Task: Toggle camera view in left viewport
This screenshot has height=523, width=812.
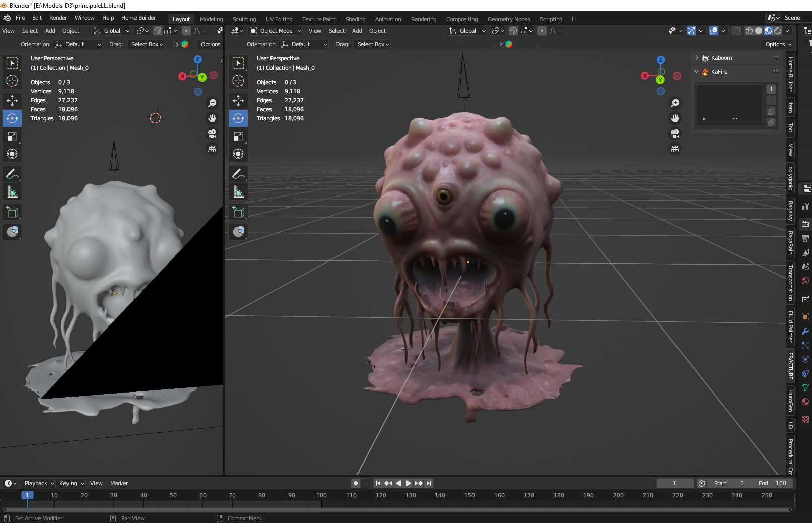Action: (x=212, y=134)
